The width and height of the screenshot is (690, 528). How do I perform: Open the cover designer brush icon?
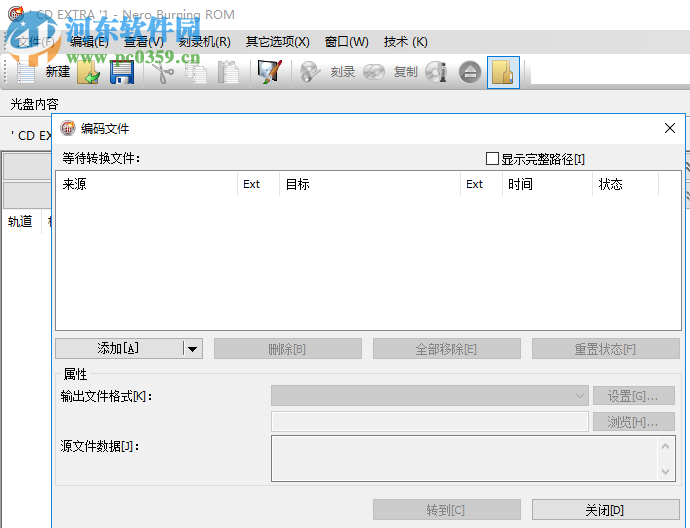pos(269,72)
